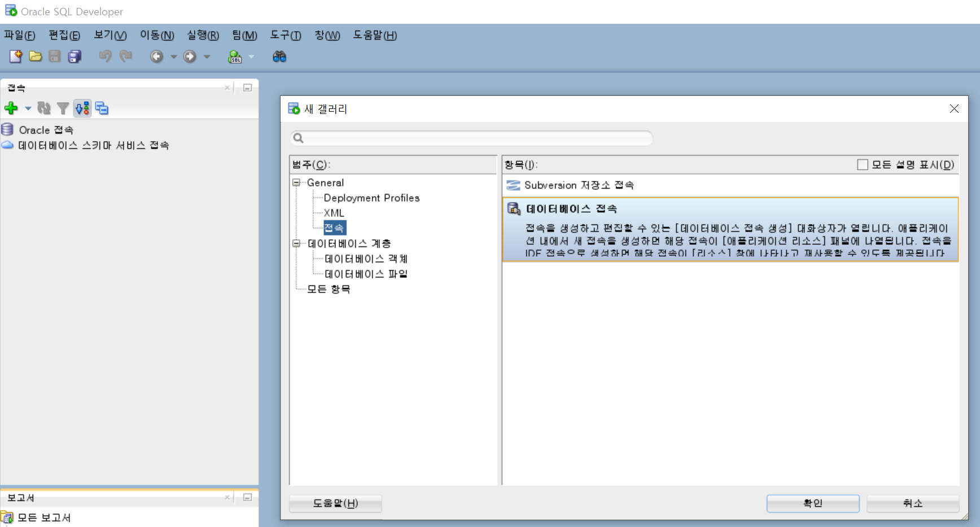Open the 파일(F) menu
Image resolution: width=980 pixels, height=527 pixels.
(x=20, y=35)
